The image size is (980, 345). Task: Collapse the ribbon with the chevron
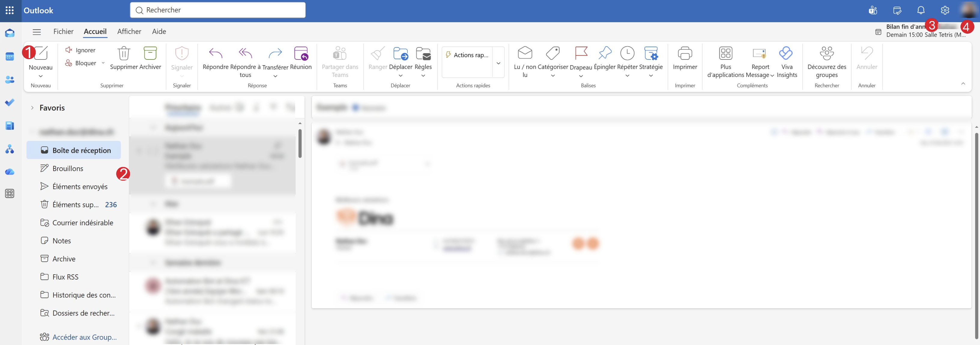[963, 83]
